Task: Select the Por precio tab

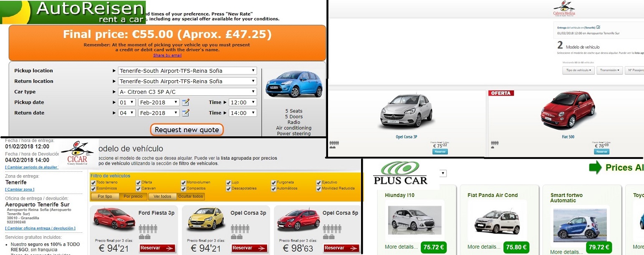Action: (134, 196)
